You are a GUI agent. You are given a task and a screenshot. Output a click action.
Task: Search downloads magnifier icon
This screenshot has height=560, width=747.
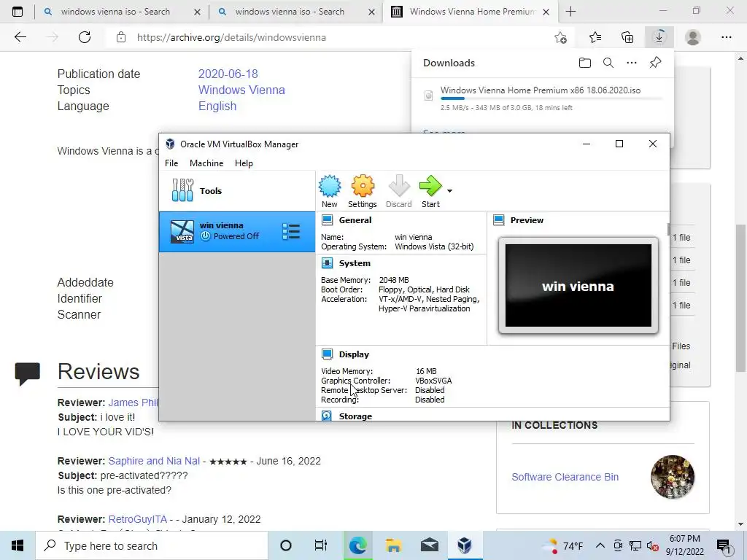pyautogui.click(x=608, y=63)
